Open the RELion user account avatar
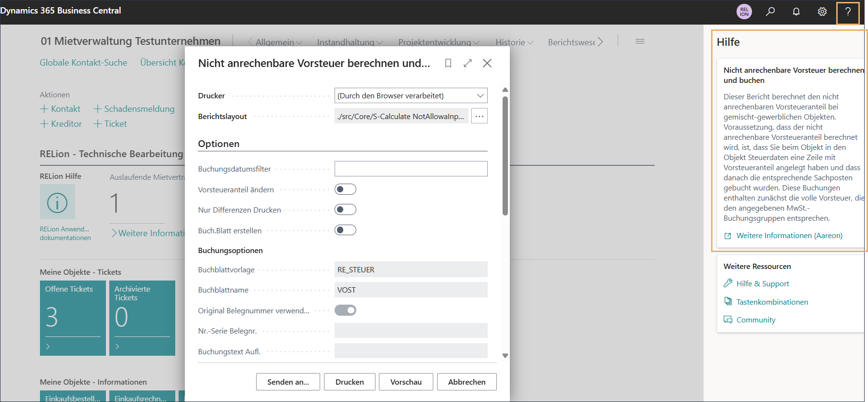 744,12
